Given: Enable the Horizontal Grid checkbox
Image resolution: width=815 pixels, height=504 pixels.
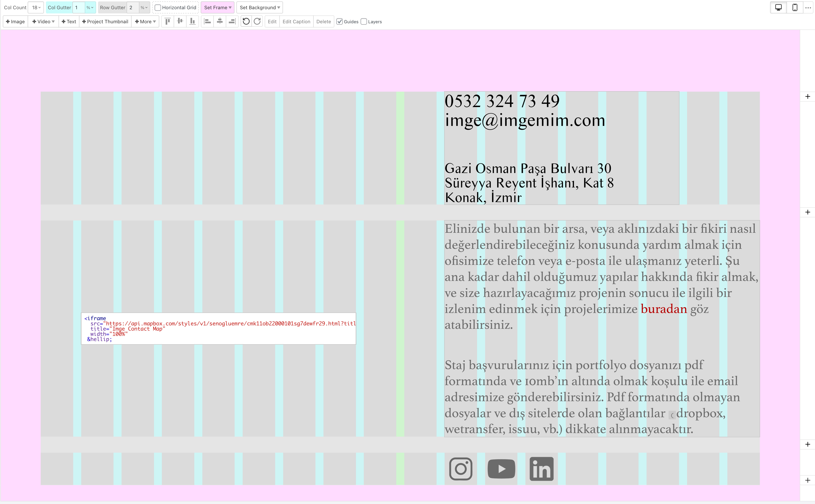Looking at the screenshot, I should point(158,8).
